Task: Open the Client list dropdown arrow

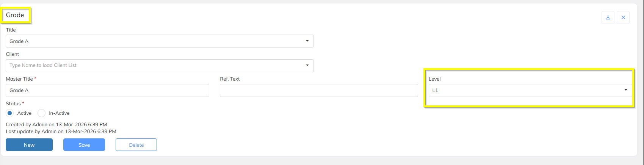Action: click(x=307, y=65)
